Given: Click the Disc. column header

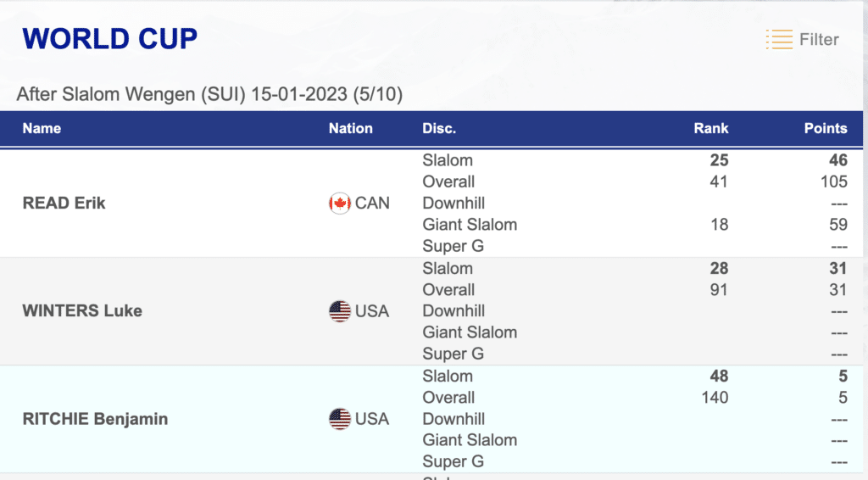Looking at the screenshot, I should pyautogui.click(x=439, y=129).
